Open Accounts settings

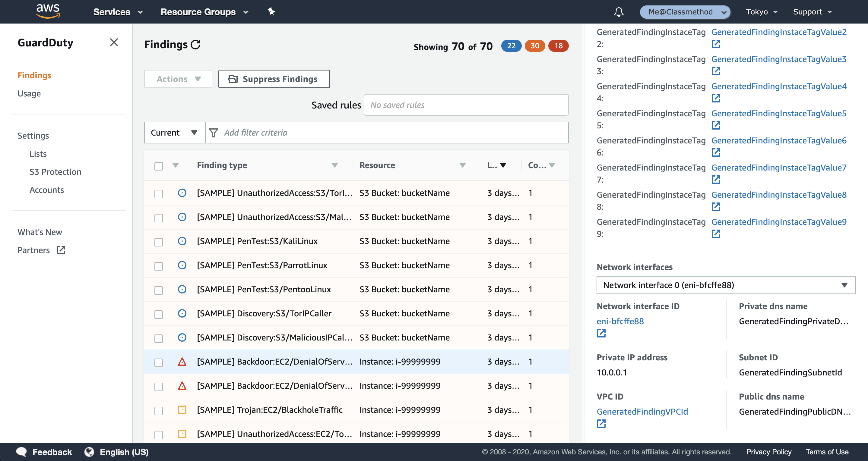coord(46,190)
